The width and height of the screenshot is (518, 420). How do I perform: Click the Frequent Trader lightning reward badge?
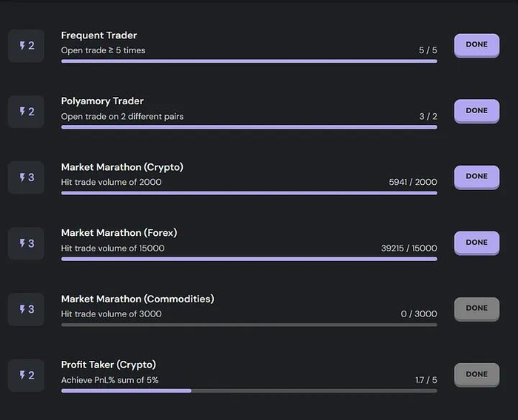[27, 46]
